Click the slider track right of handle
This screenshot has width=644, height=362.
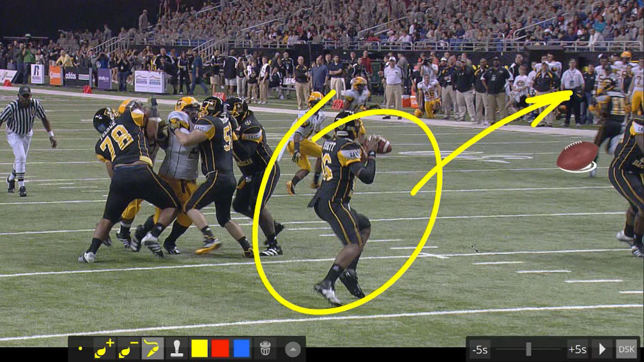tap(548, 349)
